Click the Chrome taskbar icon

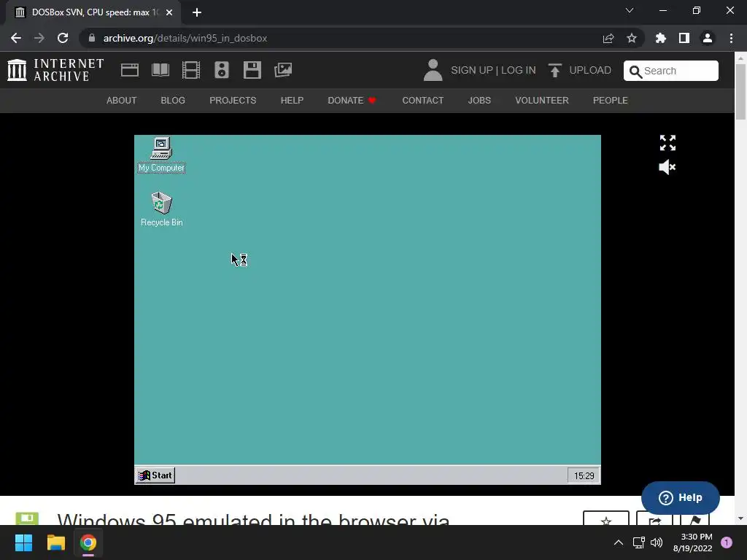pos(88,542)
